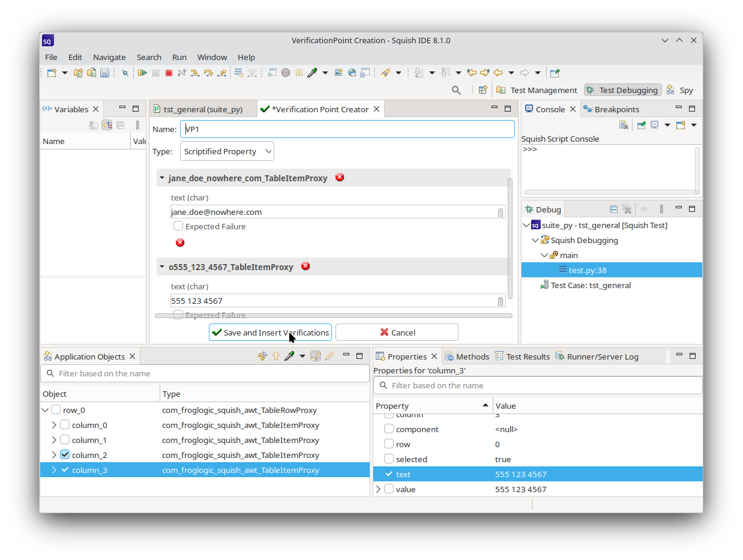743x560 pixels.
Task: Collapse the row_0 tree node
Action: click(x=45, y=410)
